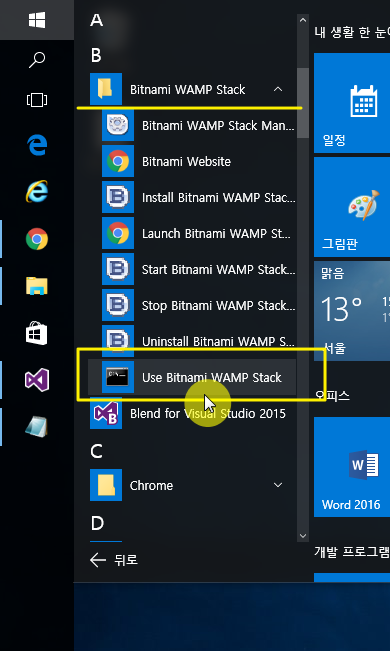The image size is (390, 651).
Task: Open the weather tile showing 13°
Action: (x=352, y=311)
